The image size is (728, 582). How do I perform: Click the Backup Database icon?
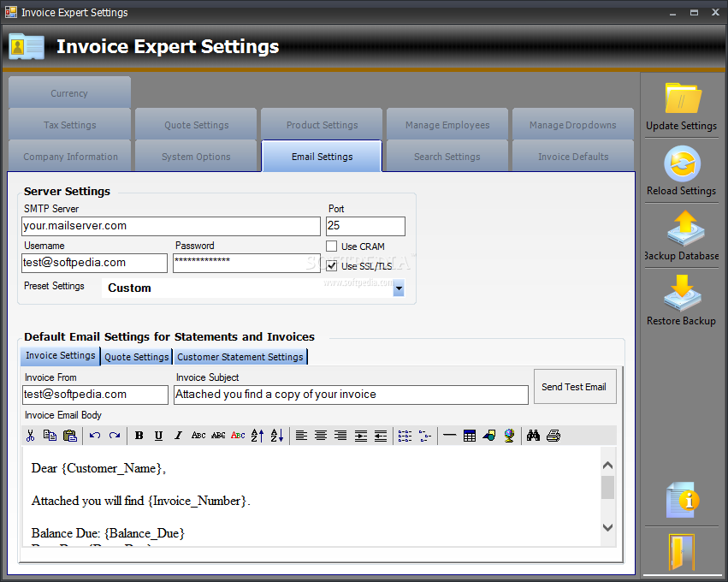coord(685,228)
